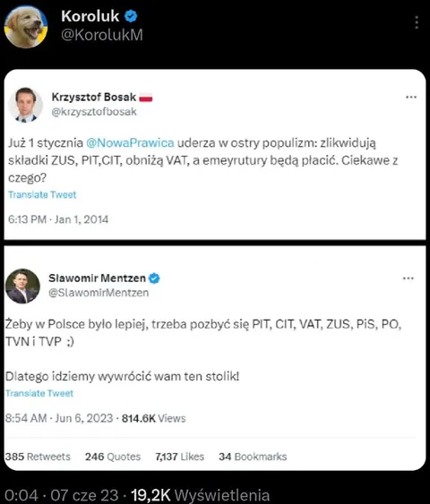Image resolution: width=430 pixels, height=504 pixels.
Task: Open the @krzysztofbosak handle
Action: (94, 112)
